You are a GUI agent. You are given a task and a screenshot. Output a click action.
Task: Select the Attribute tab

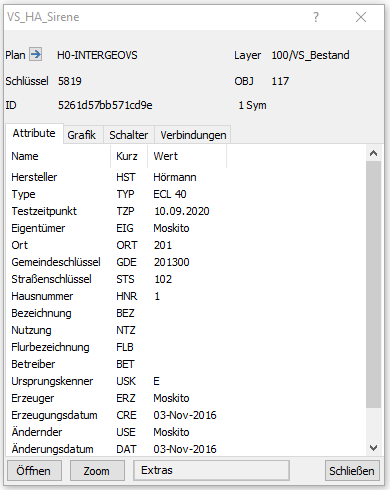[34, 133]
